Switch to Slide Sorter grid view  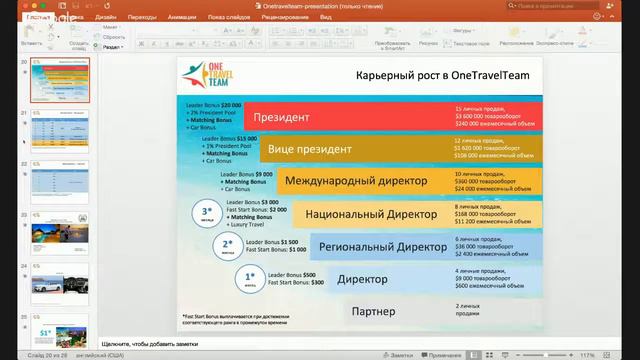(489, 355)
